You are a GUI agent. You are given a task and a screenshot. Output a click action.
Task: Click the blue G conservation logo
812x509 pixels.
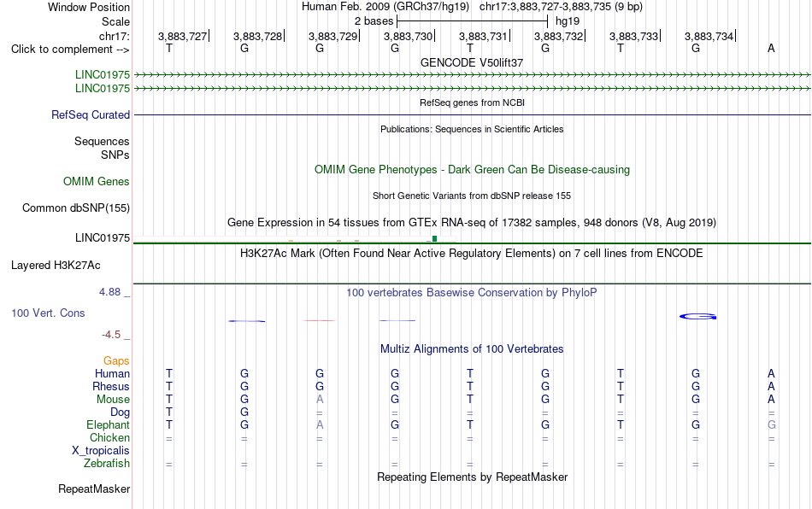698,317
